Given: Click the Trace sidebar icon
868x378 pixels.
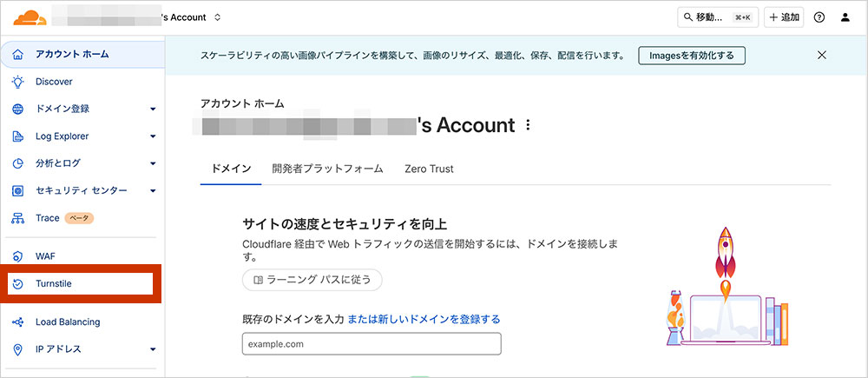Looking at the screenshot, I should (x=17, y=218).
